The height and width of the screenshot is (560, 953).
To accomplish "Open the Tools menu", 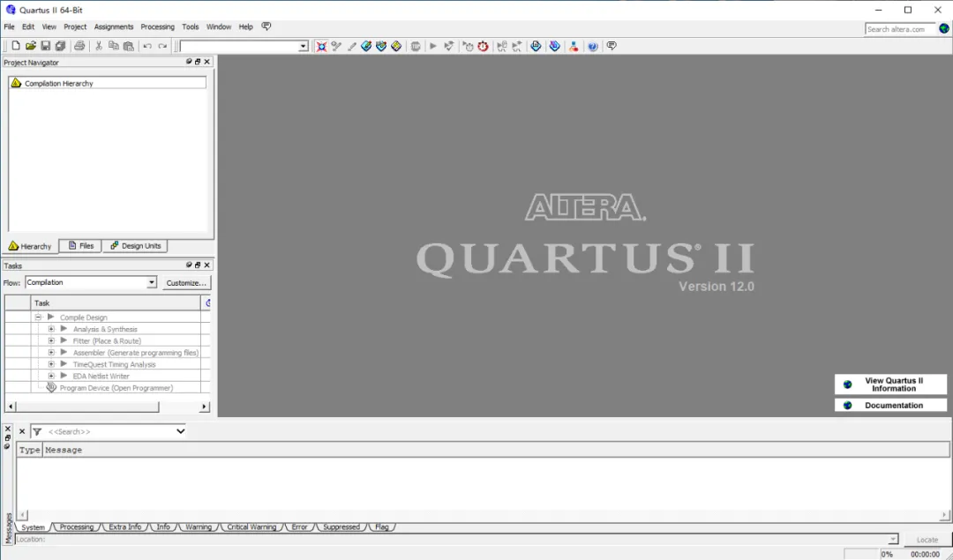I will pos(191,26).
